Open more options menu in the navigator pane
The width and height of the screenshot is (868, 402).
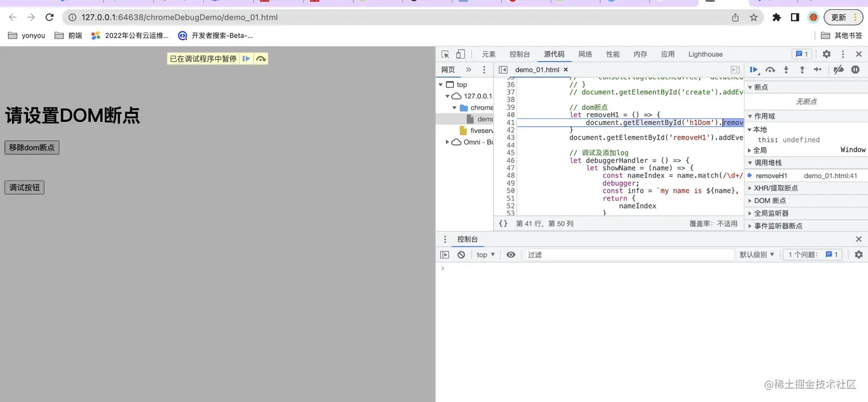(x=484, y=69)
